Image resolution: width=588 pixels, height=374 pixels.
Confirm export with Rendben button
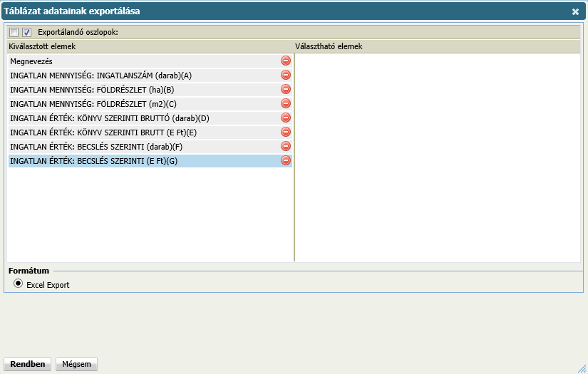click(x=27, y=364)
